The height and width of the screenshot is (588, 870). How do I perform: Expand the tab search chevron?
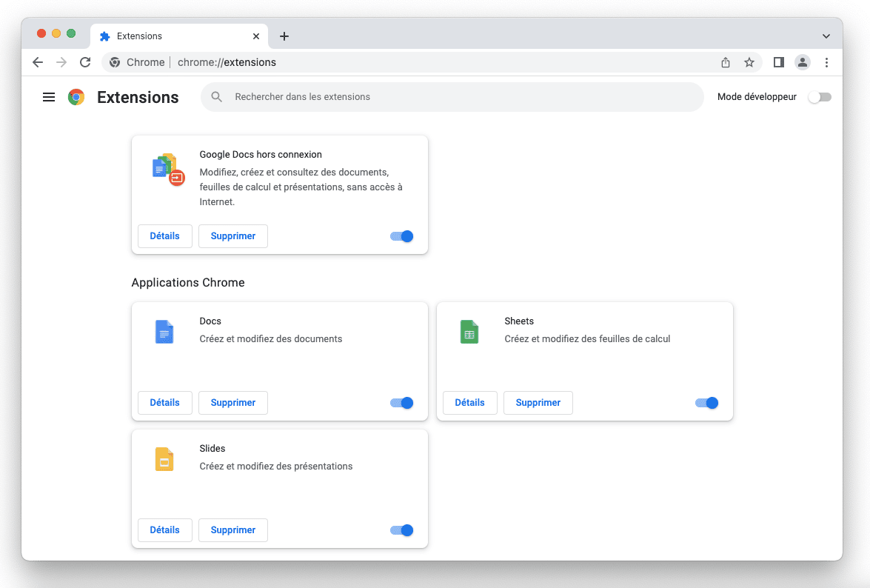[826, 36]
